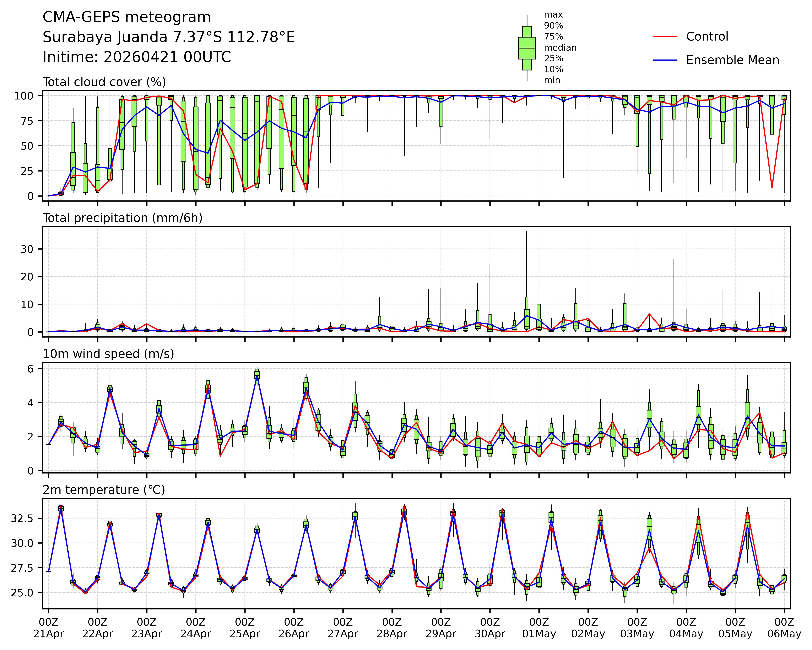Click the blue Ensemble Mean legend line

[x=665, y=60]
